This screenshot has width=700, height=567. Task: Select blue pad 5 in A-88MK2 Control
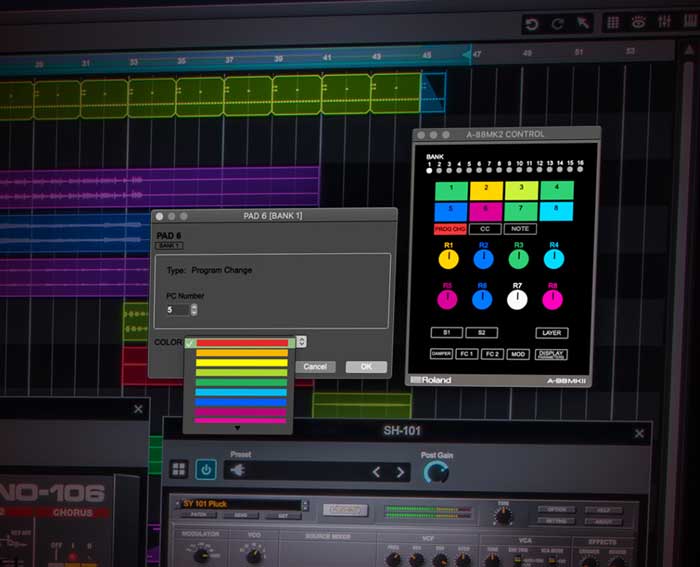451,211
